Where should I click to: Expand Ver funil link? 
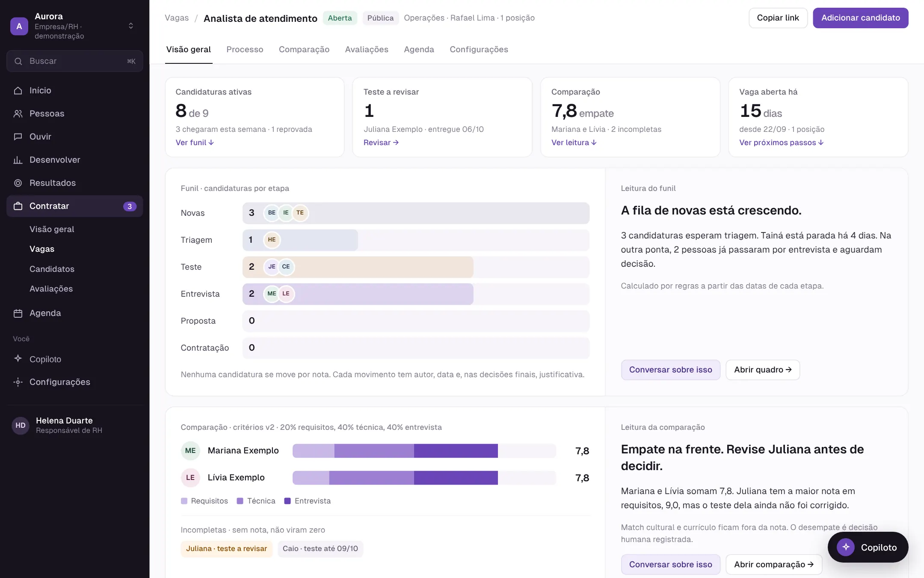click(x=195, y=143)
